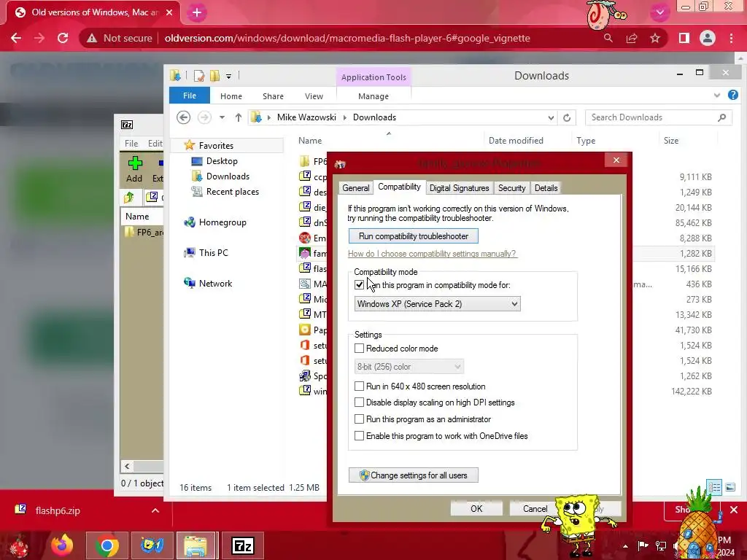Open Chrome zoom search icon
The height and width of the screenshot is (560, 747).
point(608,38)
